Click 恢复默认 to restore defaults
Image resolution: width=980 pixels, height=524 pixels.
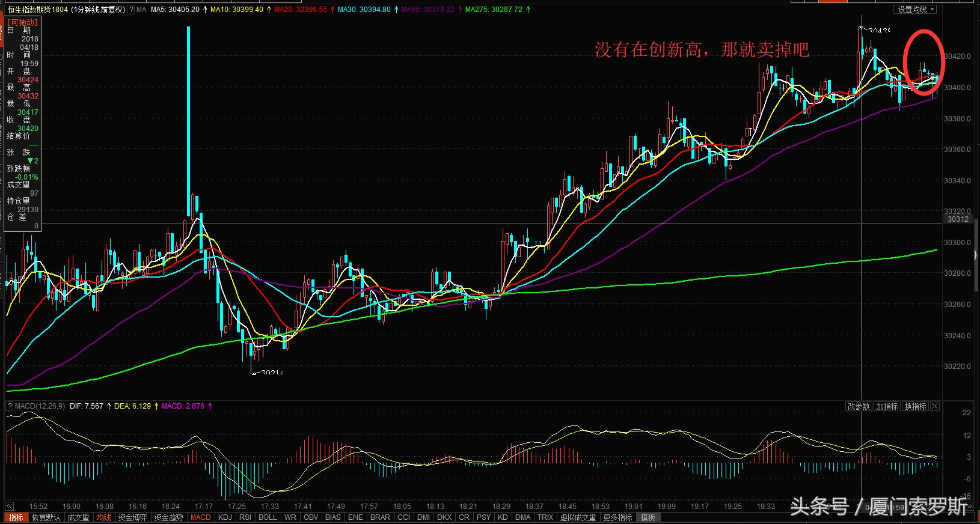coord(46,517)
